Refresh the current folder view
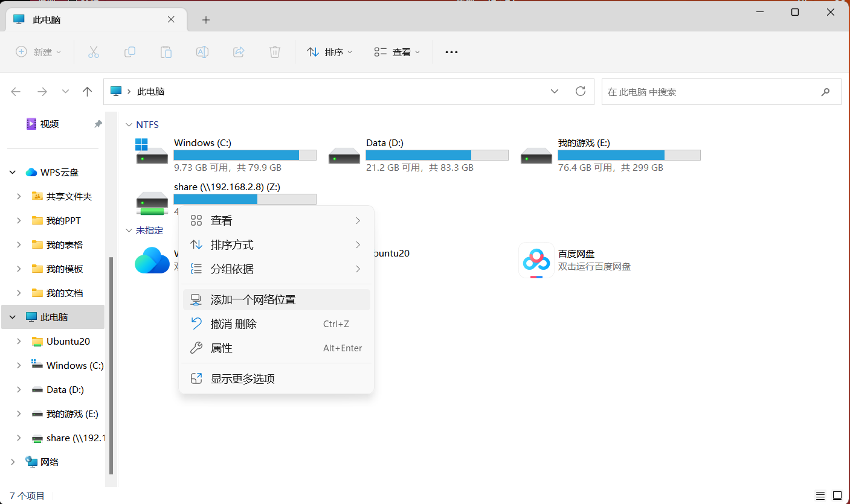Viewport: 850px width, 504px height. (581, 91)
